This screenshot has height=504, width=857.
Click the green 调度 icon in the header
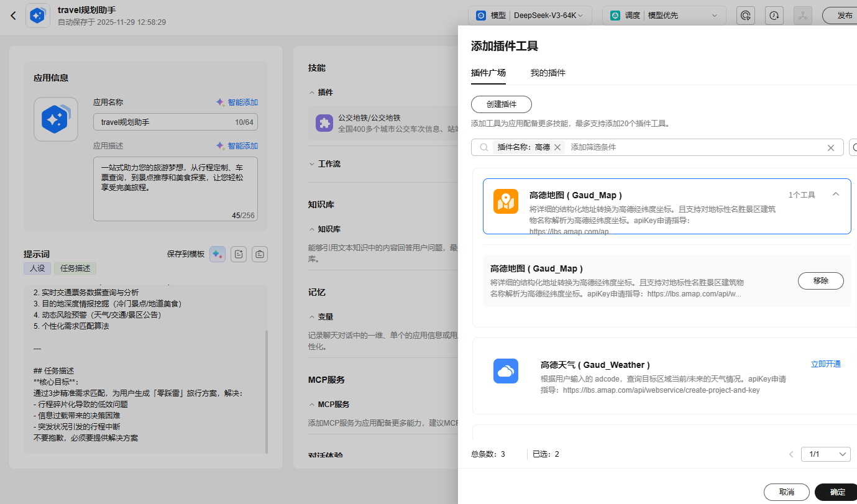tap(615, 16)
